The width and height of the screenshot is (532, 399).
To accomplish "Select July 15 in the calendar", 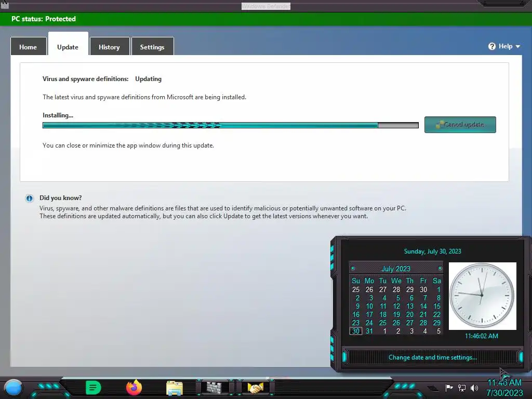I will tap(436, 306).
